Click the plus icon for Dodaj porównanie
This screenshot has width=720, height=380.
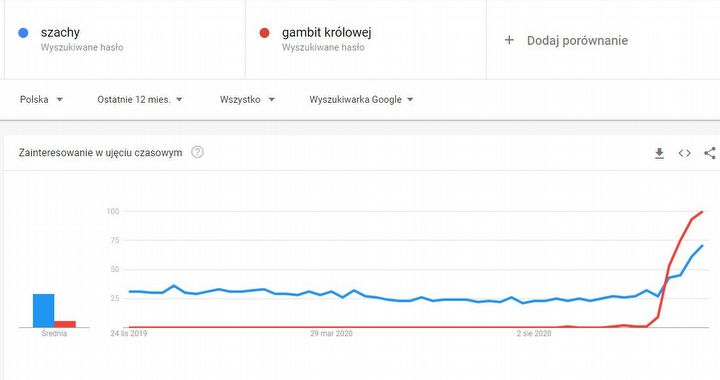pos(509,40)
